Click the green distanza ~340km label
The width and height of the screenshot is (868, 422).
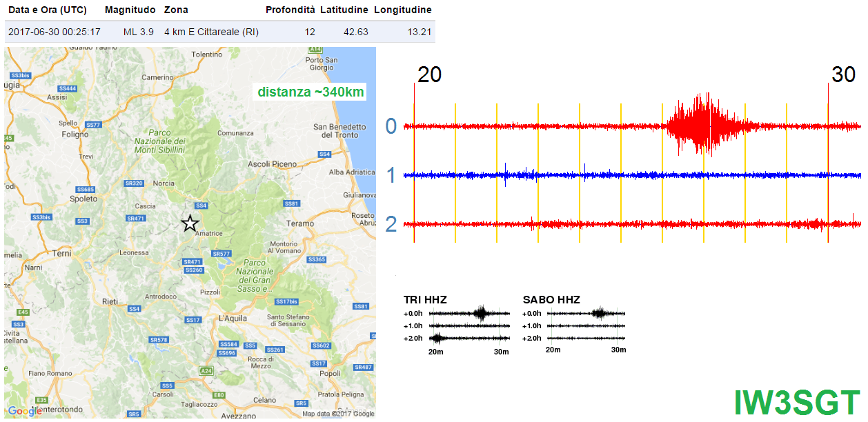(x=310, y=92)
